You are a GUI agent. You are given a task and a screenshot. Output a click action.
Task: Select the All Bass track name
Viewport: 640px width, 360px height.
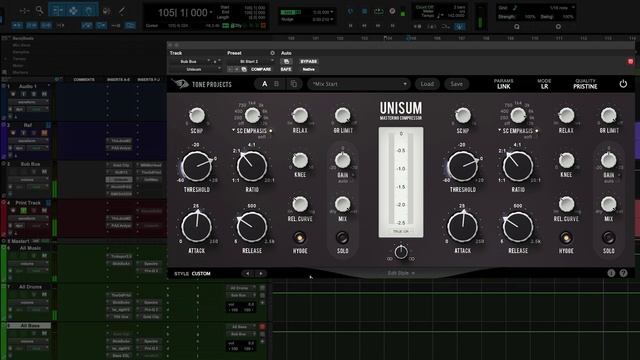point(30,326)
